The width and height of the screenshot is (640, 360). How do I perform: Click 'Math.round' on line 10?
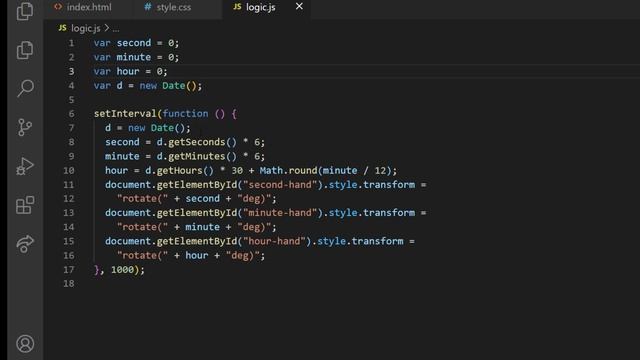pyautogui.click(x=288, y=170)
